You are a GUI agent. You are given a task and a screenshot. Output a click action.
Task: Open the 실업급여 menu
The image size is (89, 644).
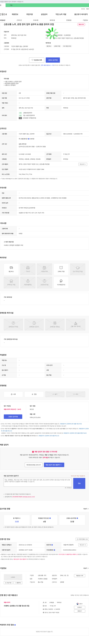click(x=44, y=14)
